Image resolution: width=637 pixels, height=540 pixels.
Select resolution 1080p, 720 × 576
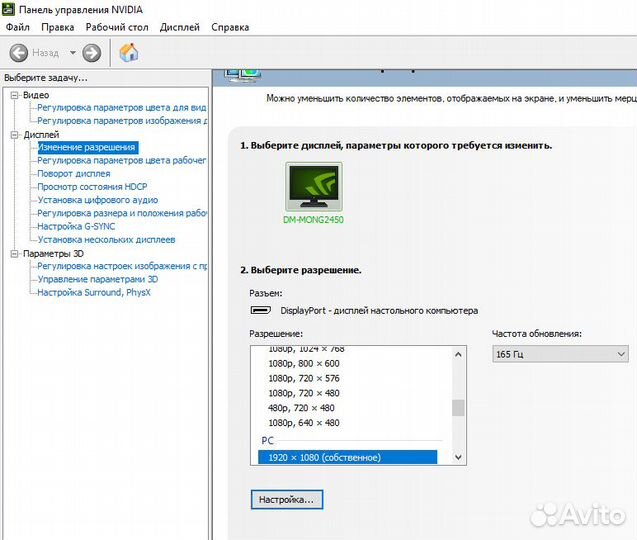click(304, 378)
